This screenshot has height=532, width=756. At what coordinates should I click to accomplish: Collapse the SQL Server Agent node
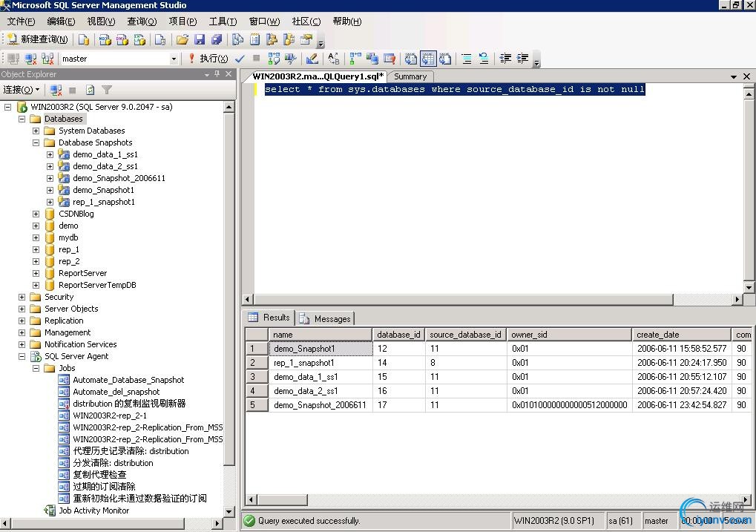click(x=22, y=356)
